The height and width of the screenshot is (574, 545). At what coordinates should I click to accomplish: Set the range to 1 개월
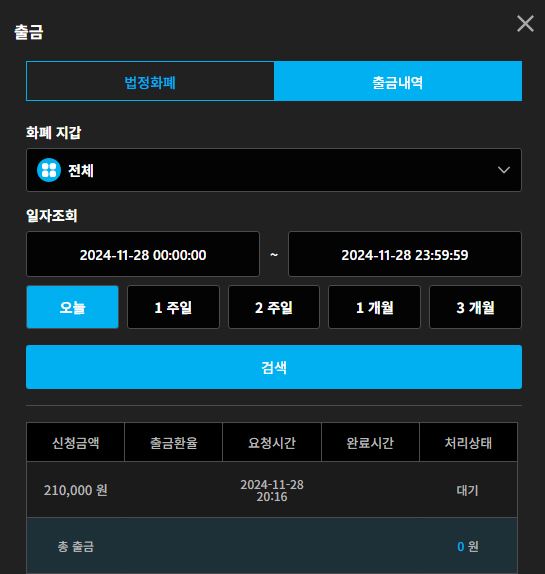(374, 307)
